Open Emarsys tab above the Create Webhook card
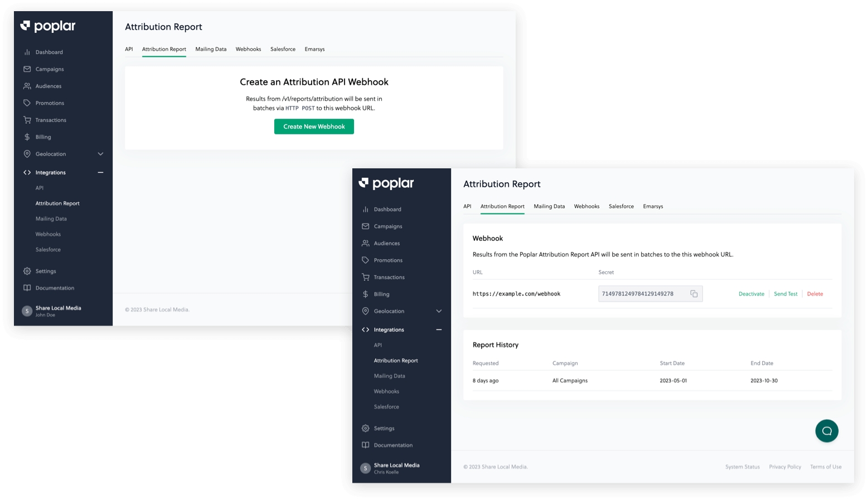868x500 pixels. [x=314, y=49]
